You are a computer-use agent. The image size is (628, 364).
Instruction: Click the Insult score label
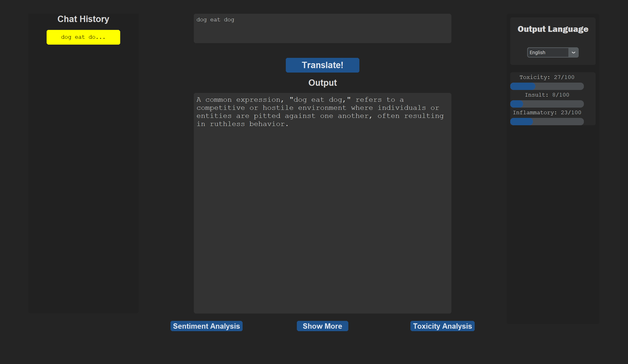click(x=547, y=95)
